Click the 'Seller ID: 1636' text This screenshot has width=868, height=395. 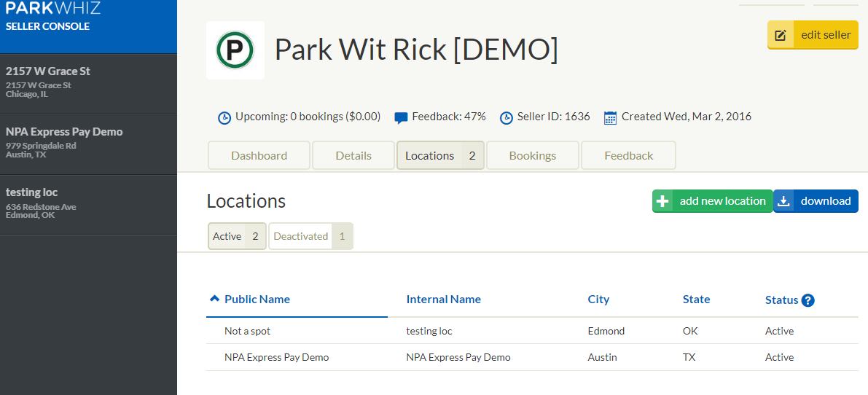[x=554, y=117]
